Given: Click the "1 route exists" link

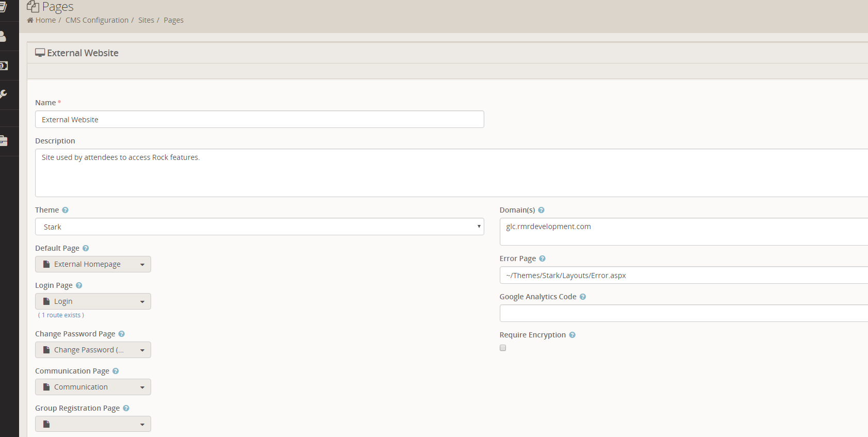Looking at the screenshot, I should (61, 315).
